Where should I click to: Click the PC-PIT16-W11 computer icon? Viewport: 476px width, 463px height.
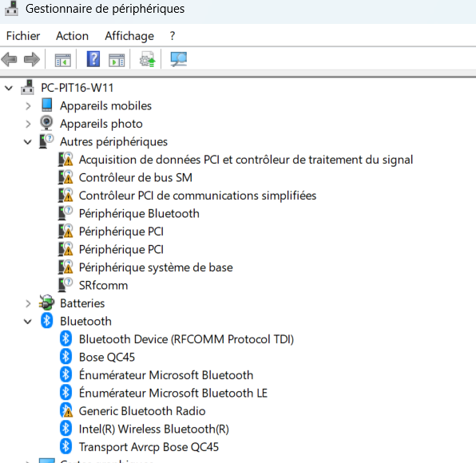[27, 88]
